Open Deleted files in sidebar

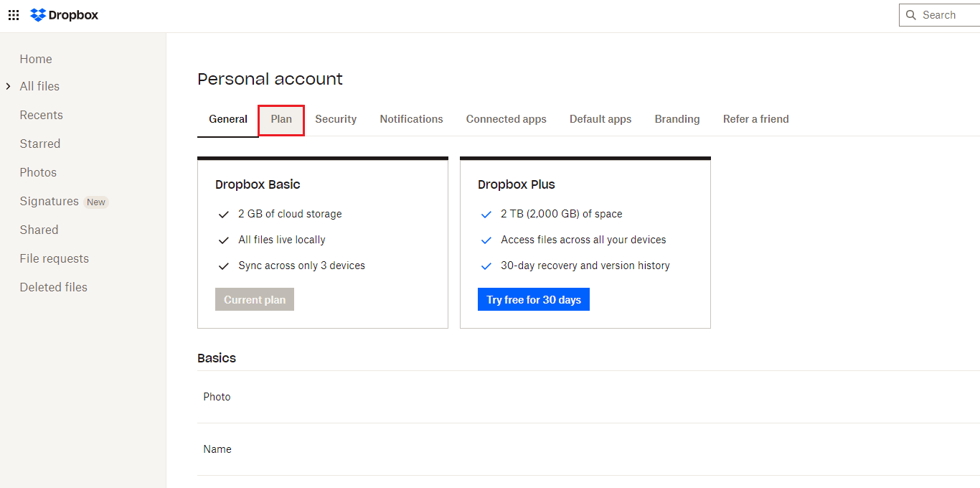tap(54, 287)
